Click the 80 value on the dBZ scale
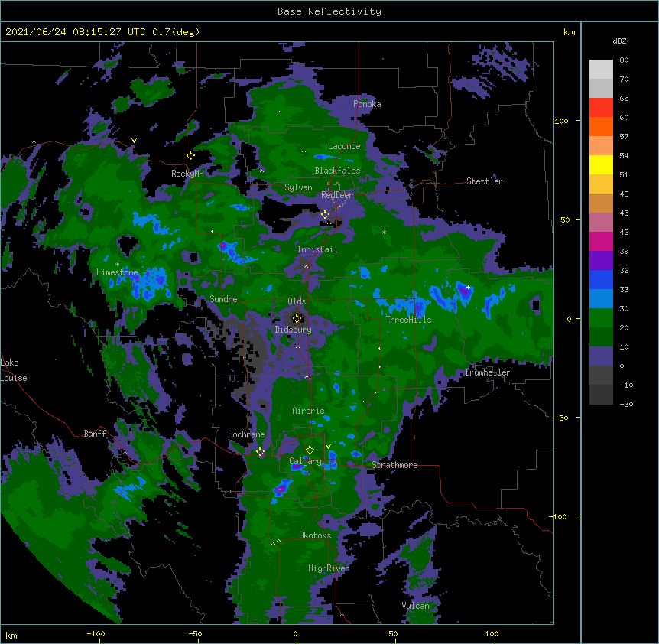The height and width of the screenshot is (644, 659). coord(624,60)
